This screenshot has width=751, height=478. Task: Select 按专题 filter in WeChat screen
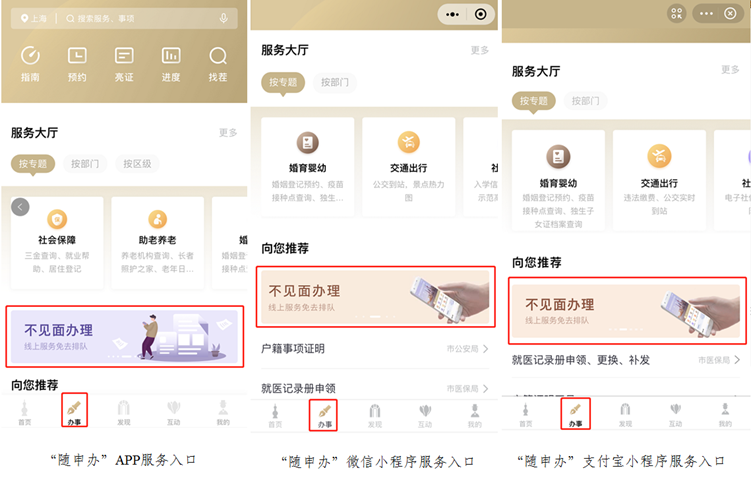[x=283, y=82]
